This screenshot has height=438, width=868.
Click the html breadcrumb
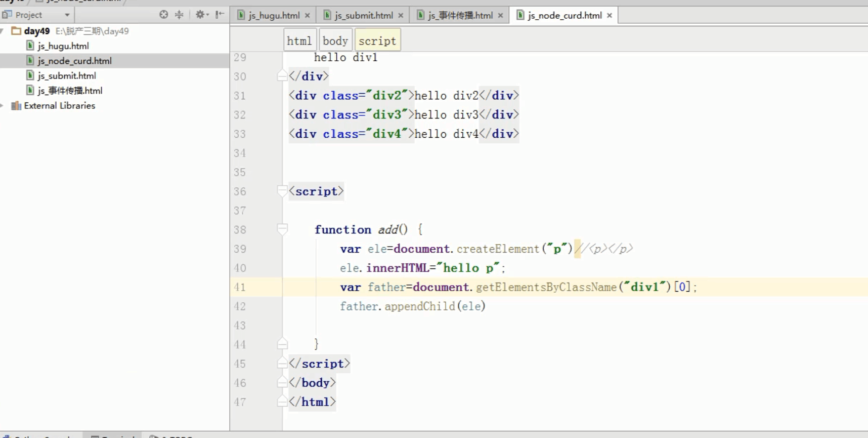299,41
